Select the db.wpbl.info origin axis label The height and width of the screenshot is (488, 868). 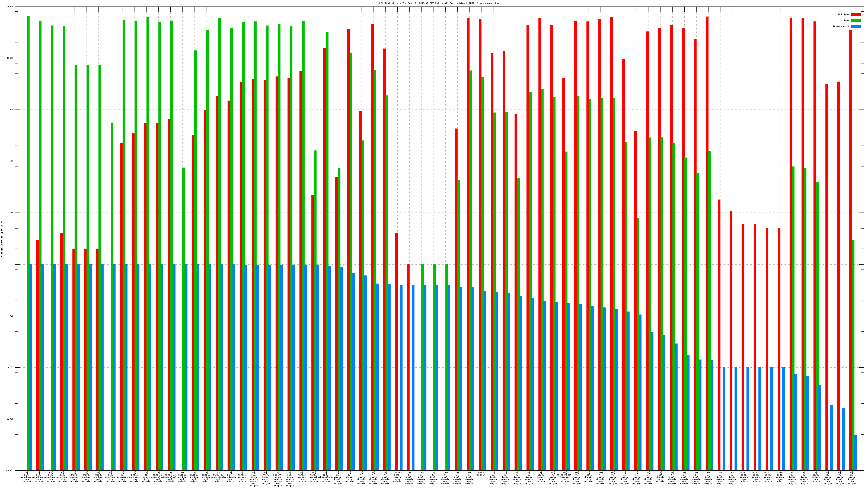[146, 477]
